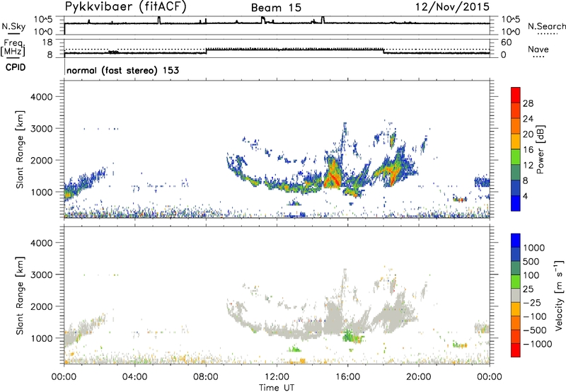
Task: Click the 'Time UT' axis label
Action: coord(277,388)
